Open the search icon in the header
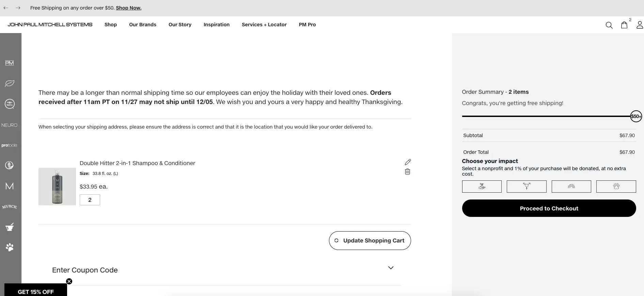The height and width of the screenshot is (296, 644). [609, 25]
